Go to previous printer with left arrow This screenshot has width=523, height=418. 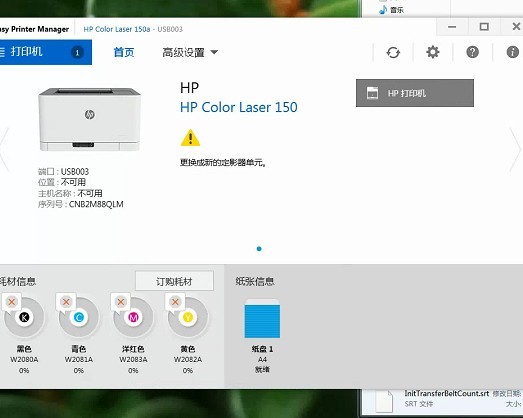4,149
